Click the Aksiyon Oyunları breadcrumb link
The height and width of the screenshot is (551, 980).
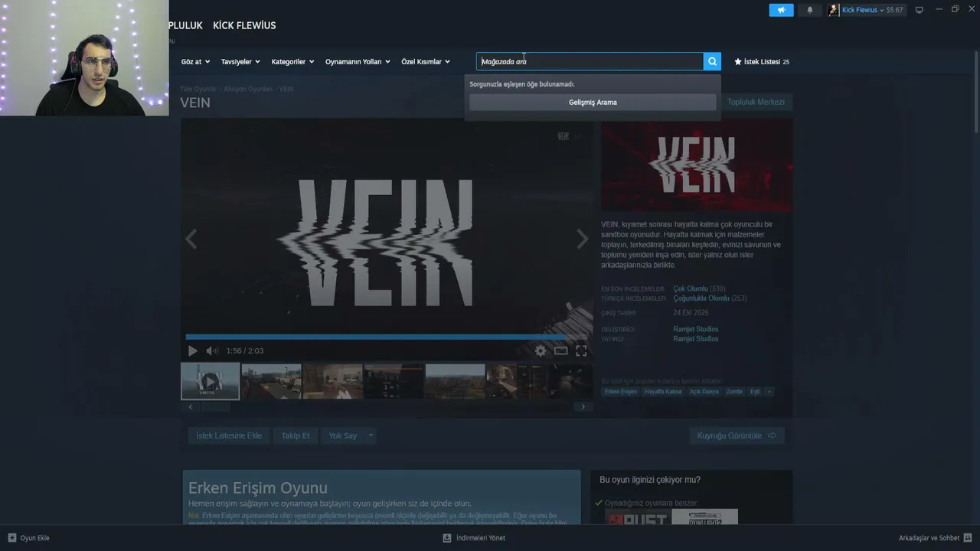[x=248, y=89]
